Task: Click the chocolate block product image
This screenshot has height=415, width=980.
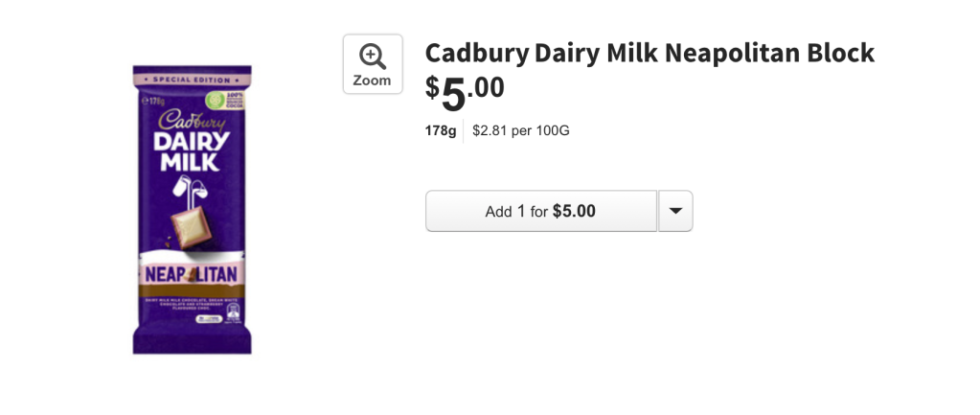Action: point(192,209)
